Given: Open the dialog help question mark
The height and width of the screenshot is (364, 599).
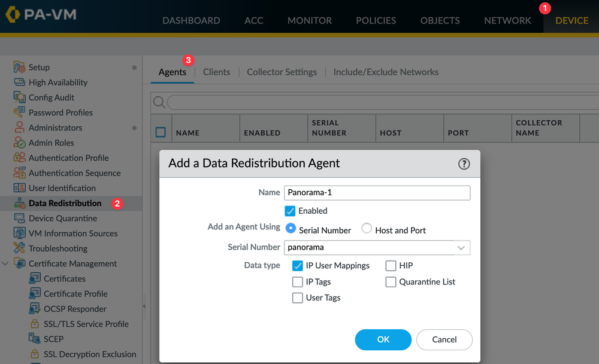Looking at the screenshot, I should click(x=464, y=163).
